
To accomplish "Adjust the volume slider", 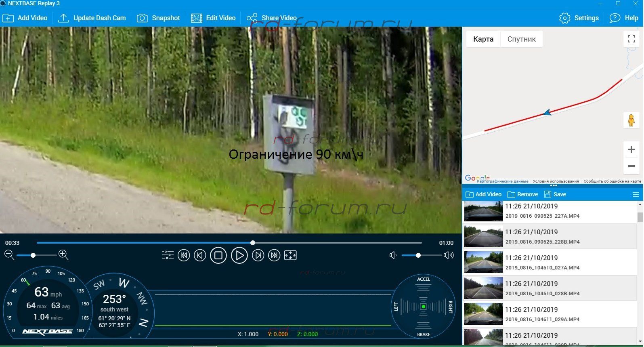I will pyautogui.click(x=421, y=255).
